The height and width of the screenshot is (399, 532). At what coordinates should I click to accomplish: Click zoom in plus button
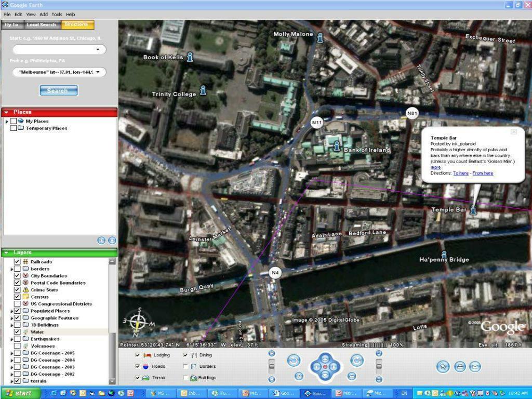click(x=271, y=353)
